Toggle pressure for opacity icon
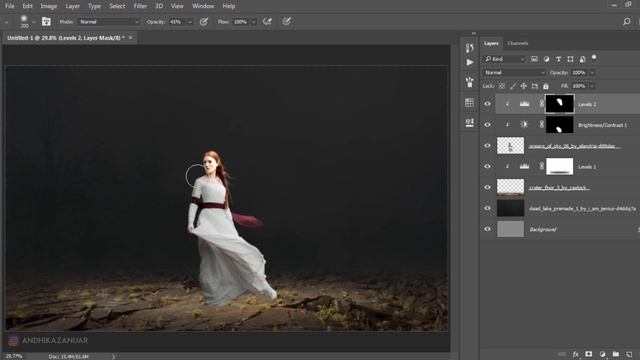Screen dimensions: 640x360 (203, 22)
